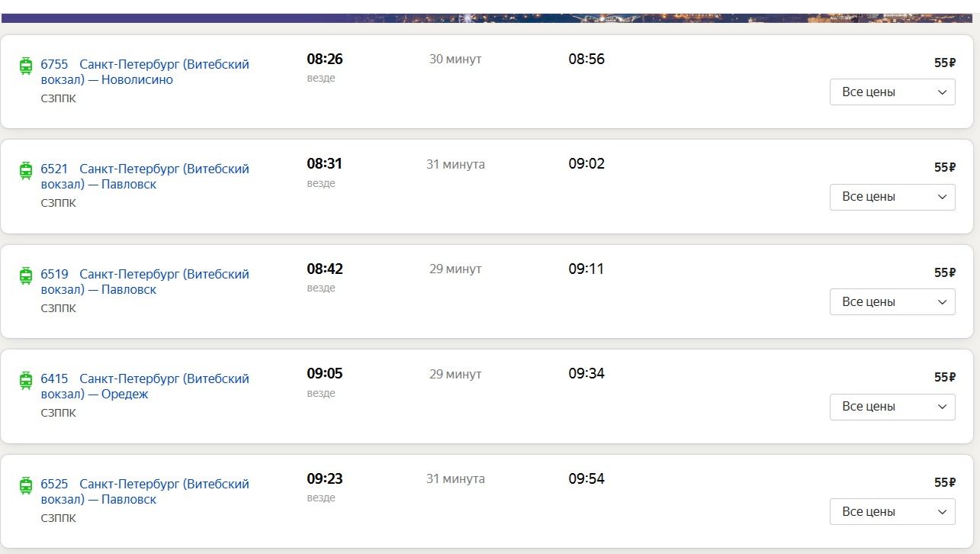Open the train 6755 route link to Новолисино

145,72
